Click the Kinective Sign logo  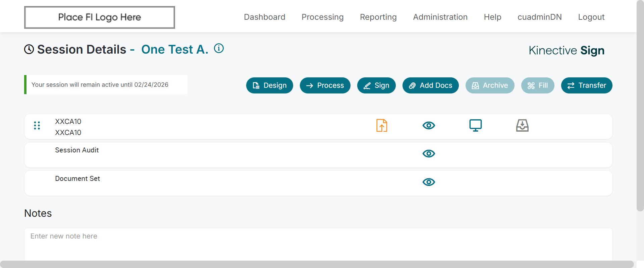pyautogui.click(x=566, y=51)
